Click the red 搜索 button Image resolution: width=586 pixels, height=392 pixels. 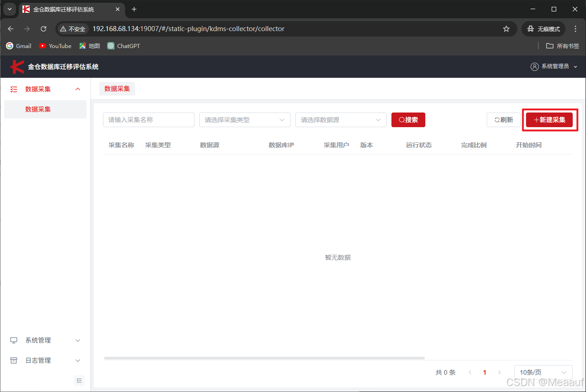tap(408, 120)
